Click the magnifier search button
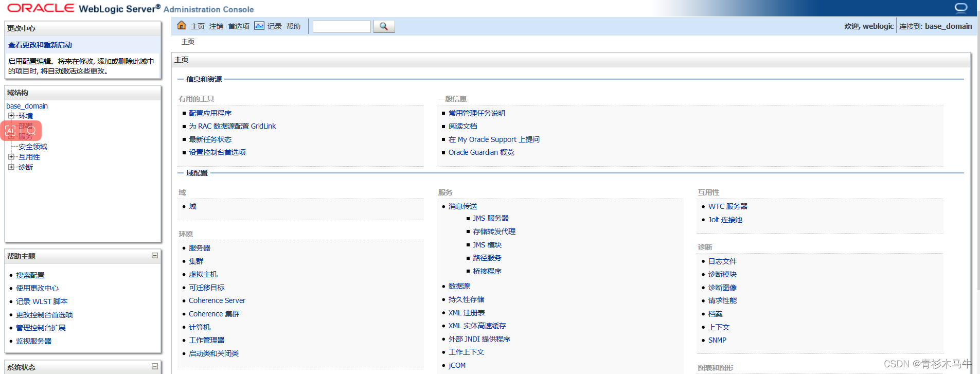Screen dimensions: 980x374 point(384,26)
